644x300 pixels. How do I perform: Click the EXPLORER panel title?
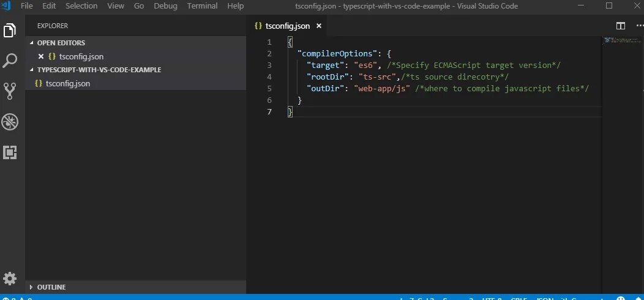(53, 26)
